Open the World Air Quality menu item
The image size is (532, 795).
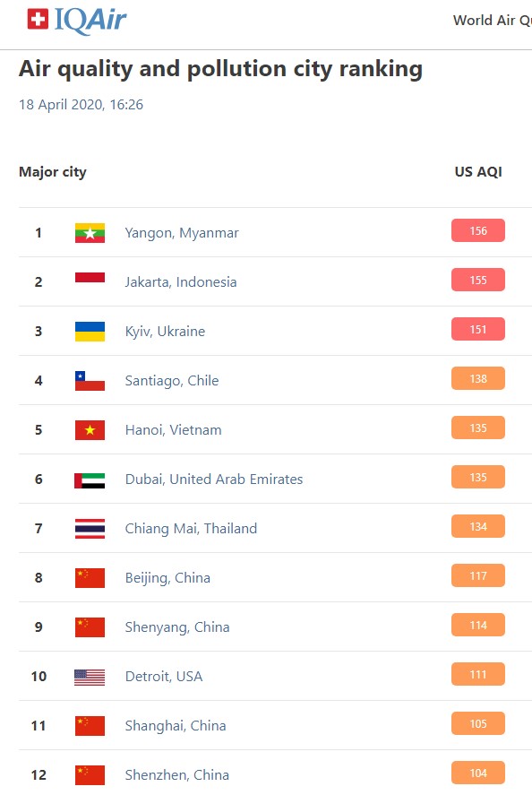492,21
